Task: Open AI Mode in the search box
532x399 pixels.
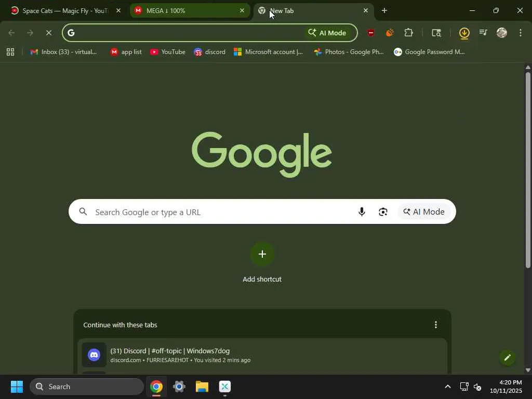Action: pos(424,212)
